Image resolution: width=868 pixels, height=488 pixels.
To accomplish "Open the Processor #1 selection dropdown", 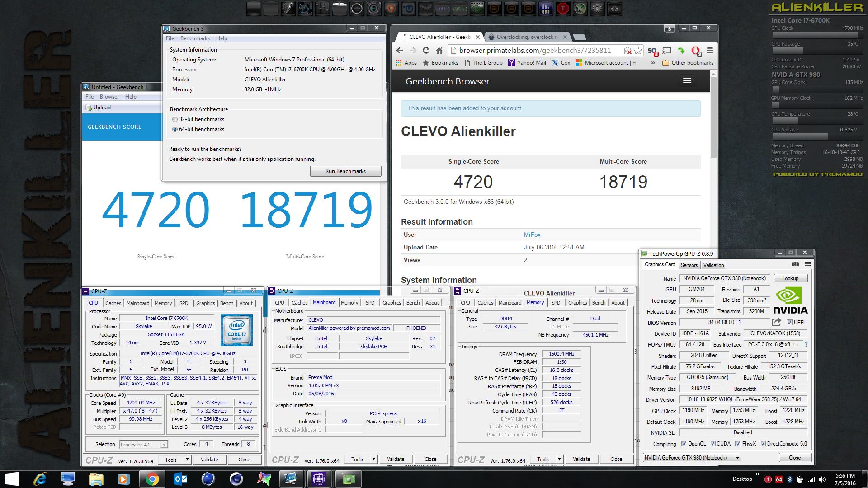I will click(144, 445).
